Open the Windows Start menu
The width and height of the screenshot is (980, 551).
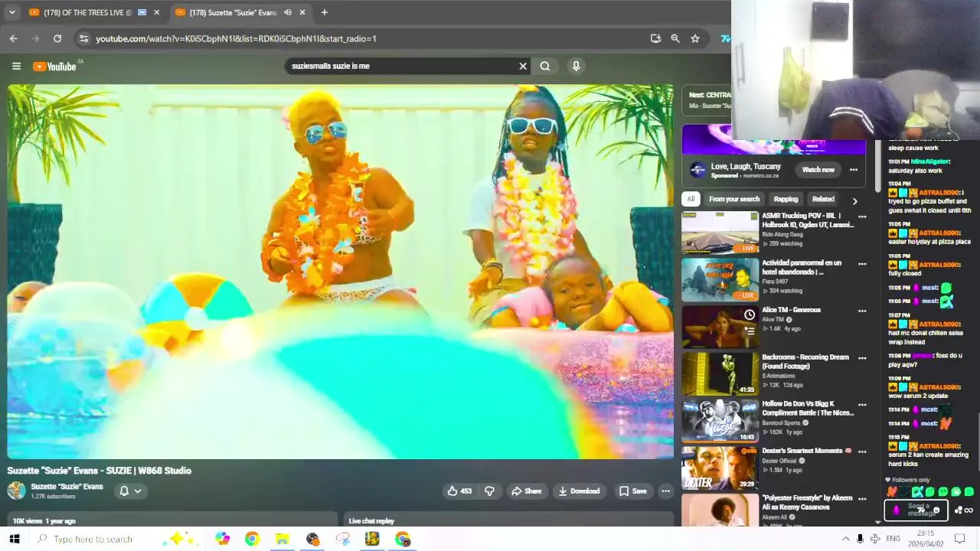[15, 539]
